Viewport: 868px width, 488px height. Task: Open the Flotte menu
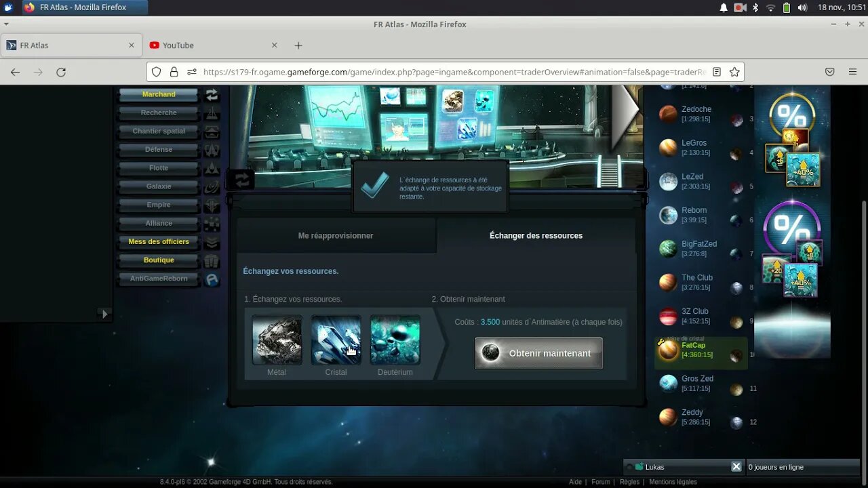(x=159, y=168)
